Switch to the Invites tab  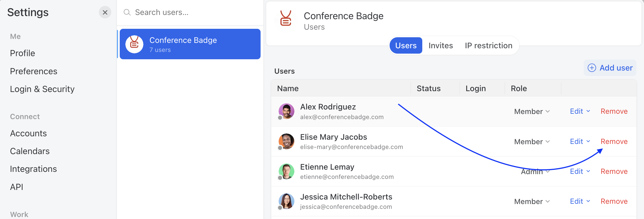(441, 45)
